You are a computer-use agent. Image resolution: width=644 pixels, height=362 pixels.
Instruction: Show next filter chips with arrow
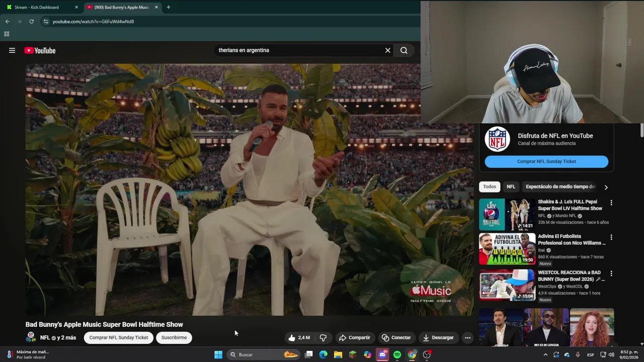pos(606,187)
